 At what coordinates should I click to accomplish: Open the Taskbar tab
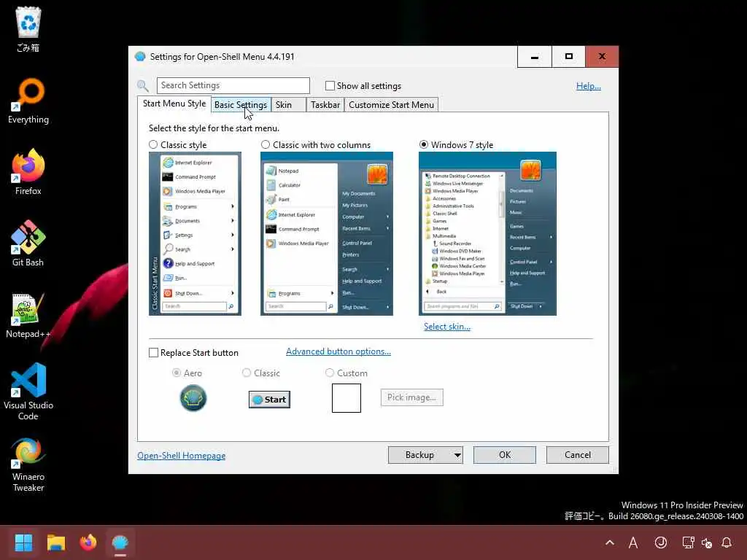325,105
